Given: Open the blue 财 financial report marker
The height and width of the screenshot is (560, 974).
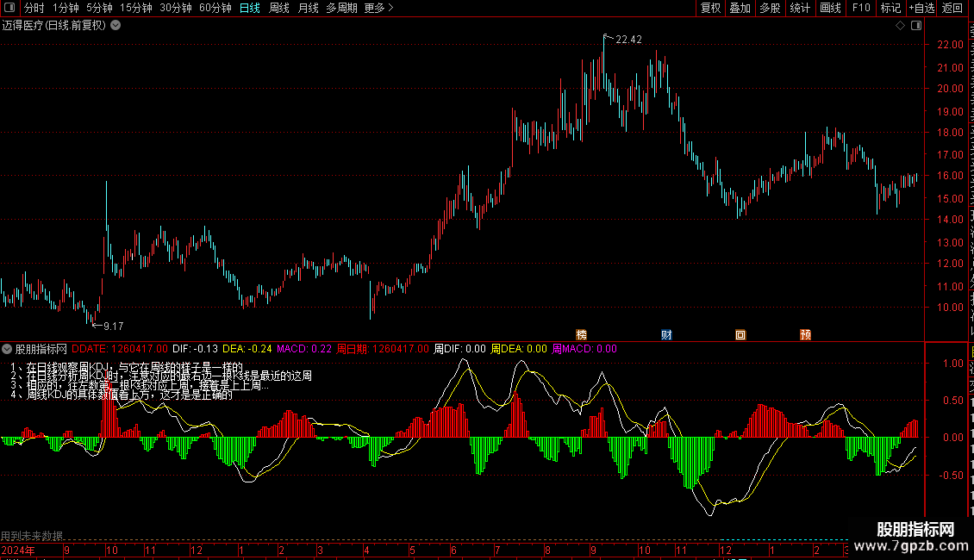Looking at the screenshot, I should (666, 334).
